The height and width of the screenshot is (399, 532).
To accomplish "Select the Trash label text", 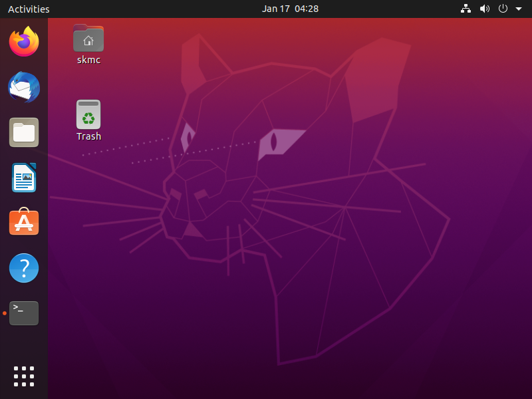I will point(88,136).
